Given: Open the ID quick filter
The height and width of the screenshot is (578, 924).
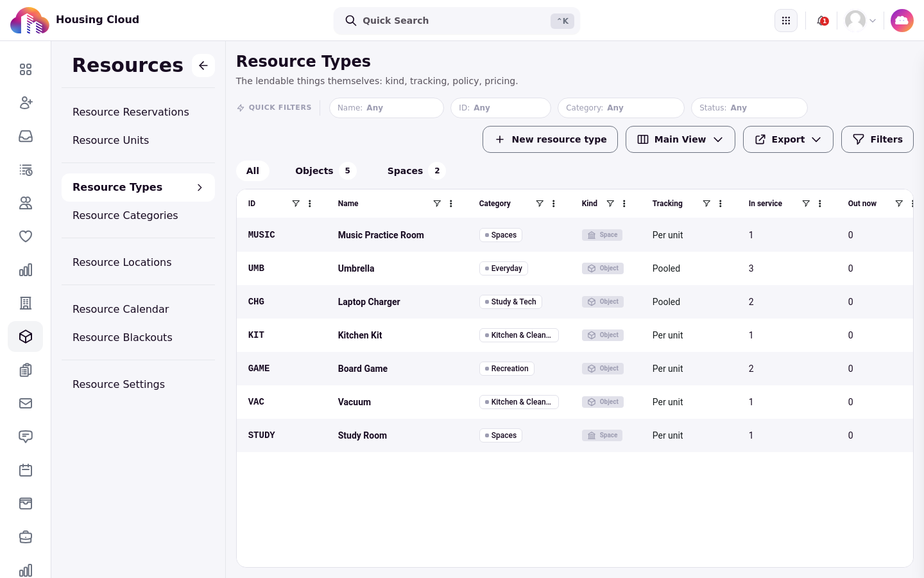Looking at the screenshot, I should (501, 108).
